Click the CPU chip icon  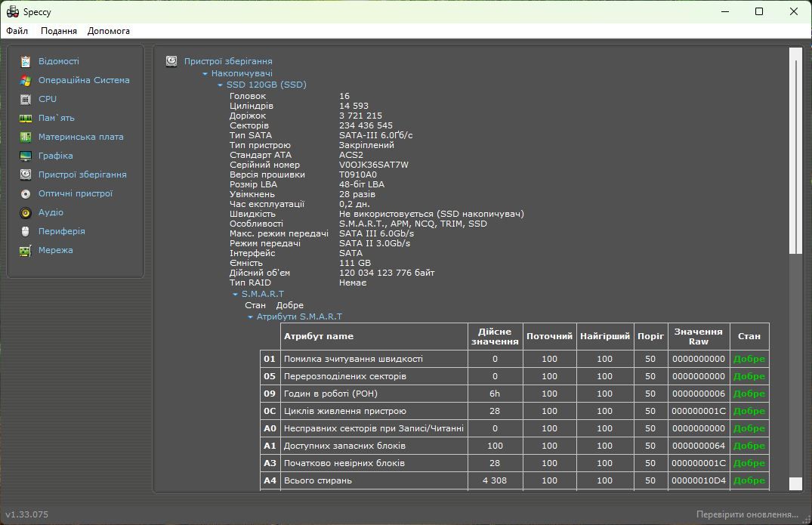(x=26, y=100)
